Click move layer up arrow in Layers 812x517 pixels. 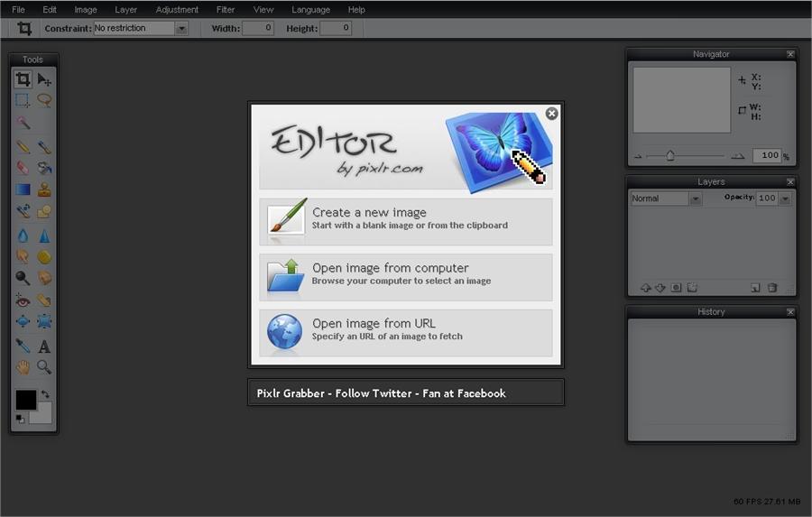tap(646, 288)
